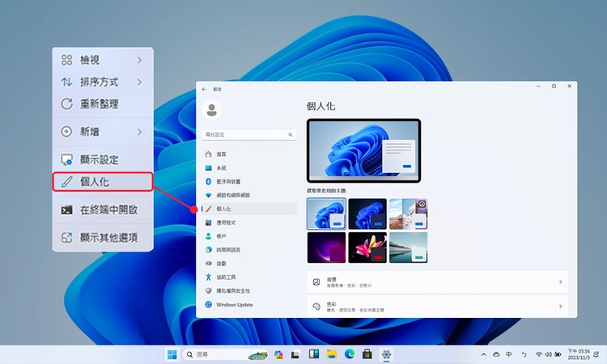Screen dimensions: 607x364
Task: Click the taskbar 搜尋 box
Action: 226,354
